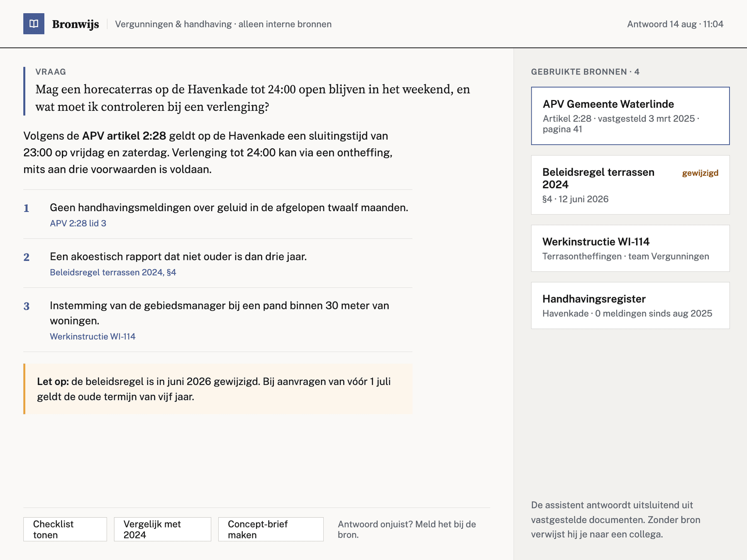Click '§4 · 12 juni 2026' detail
Viewport: 747px width, 560px height.
575,199
